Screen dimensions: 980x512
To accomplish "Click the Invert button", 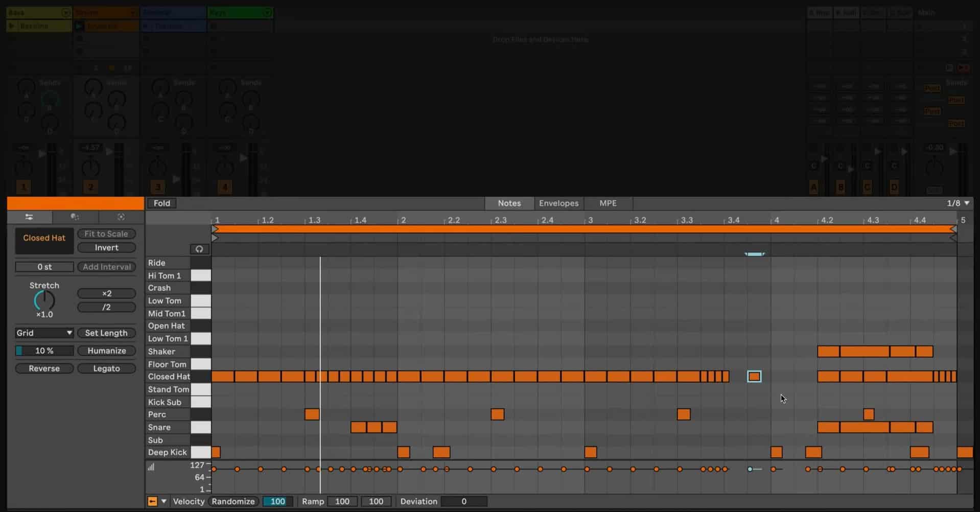I will (106, 247).
